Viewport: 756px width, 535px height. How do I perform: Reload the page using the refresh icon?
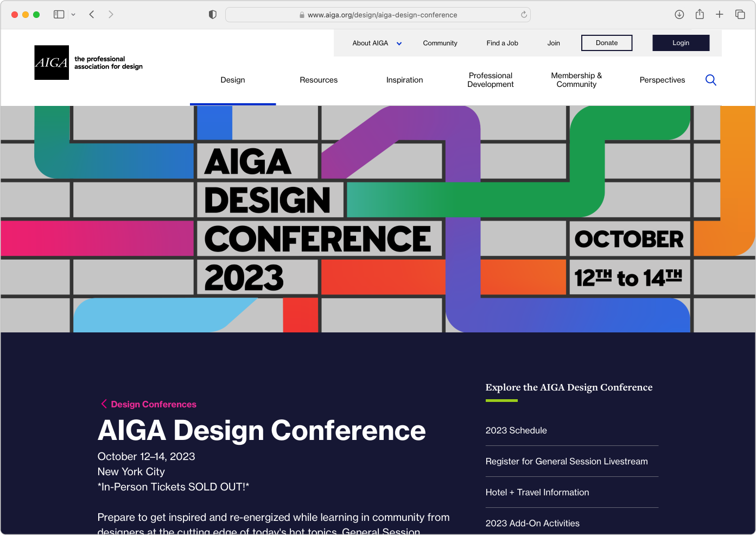pyautogui.click(x=524, y=15)
